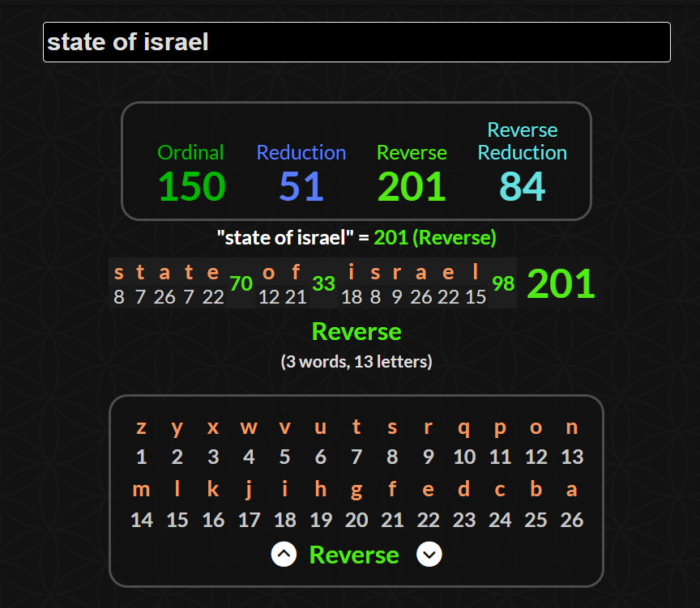Click chart value 20 under g
This screenshot has height=608, width=700.
tap(356, 520)
